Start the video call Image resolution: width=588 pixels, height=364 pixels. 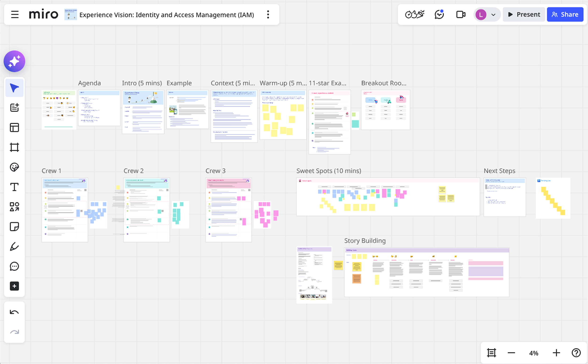[461, 14]
